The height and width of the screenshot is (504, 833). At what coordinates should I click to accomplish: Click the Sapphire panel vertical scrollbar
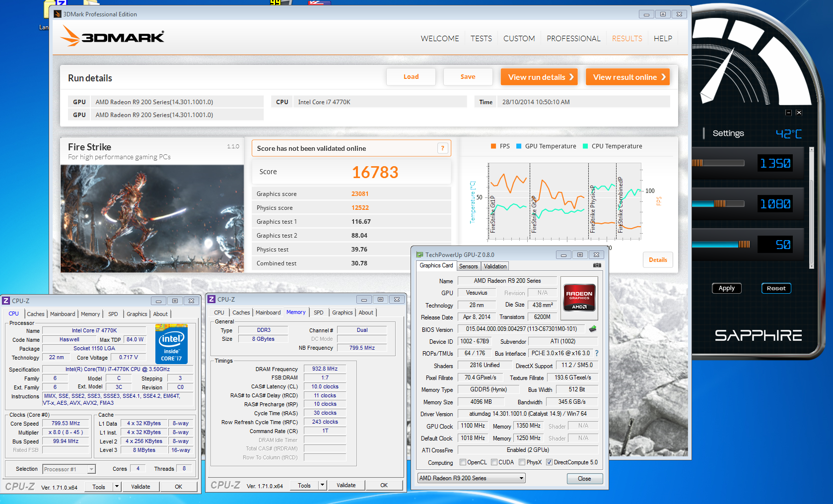coord(811,208)
